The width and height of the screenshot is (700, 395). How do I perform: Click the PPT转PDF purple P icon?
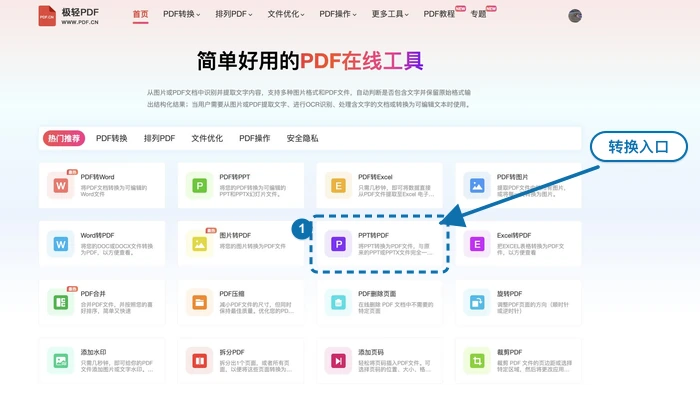click(x=338, y=244)
